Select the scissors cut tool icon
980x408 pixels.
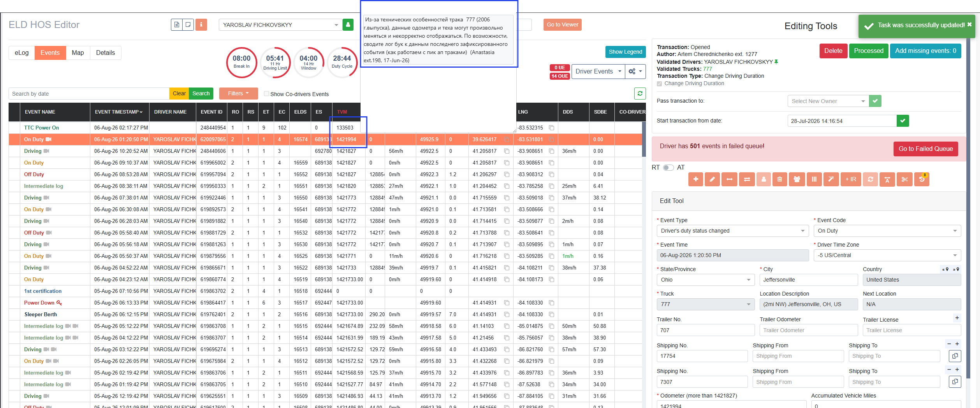(x=904, y=179)
